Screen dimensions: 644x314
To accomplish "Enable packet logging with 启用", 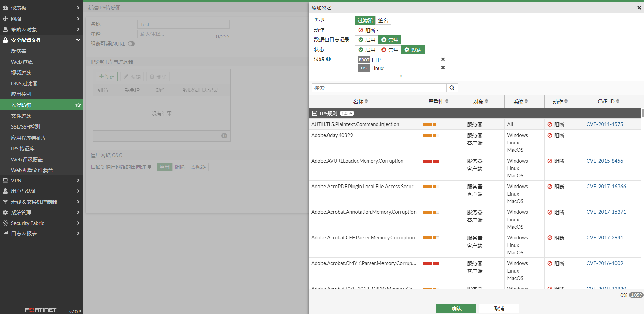I will tap(367, 40).
